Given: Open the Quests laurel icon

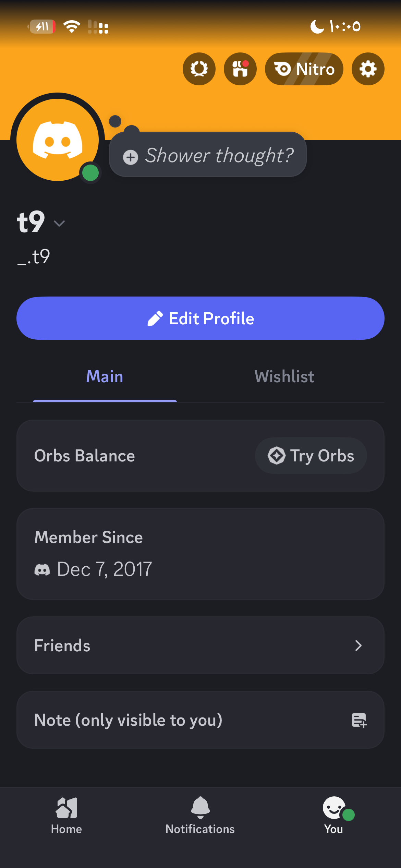Looking at the screenshot, I should point(199,69).
